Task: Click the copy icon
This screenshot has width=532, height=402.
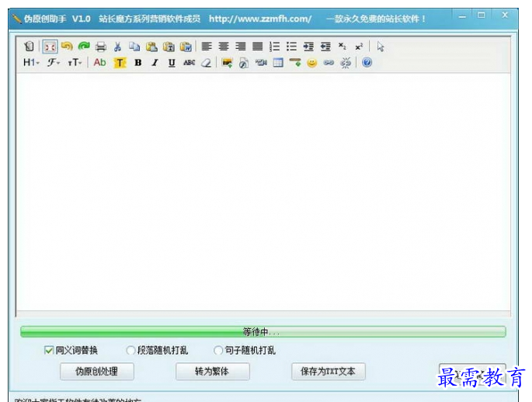Action: pos(134,46)
